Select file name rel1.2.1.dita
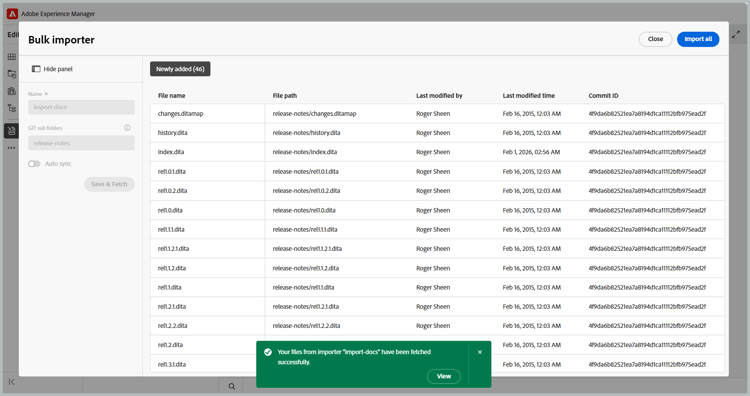 click(172, 307)
